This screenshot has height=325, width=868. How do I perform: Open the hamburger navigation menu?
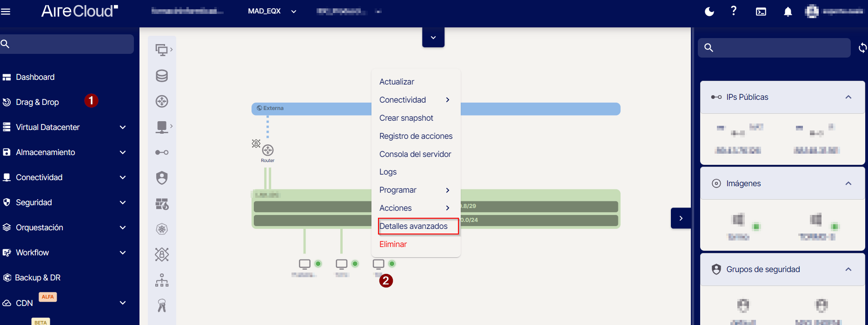point(6,12)
